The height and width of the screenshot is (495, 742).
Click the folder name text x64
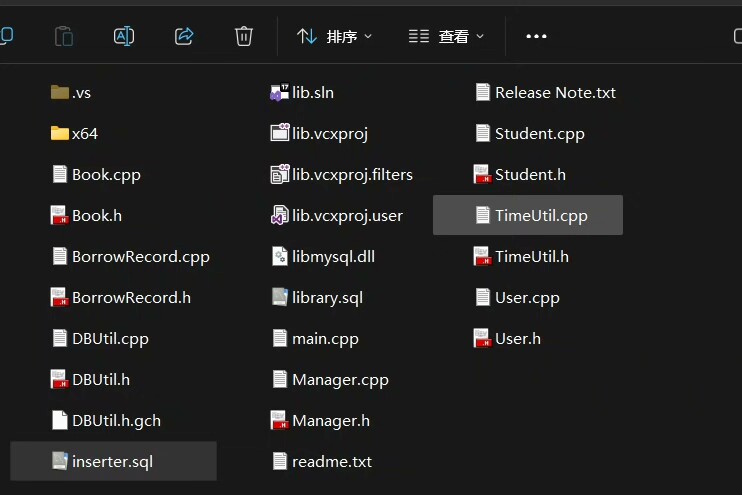(85, 134)
